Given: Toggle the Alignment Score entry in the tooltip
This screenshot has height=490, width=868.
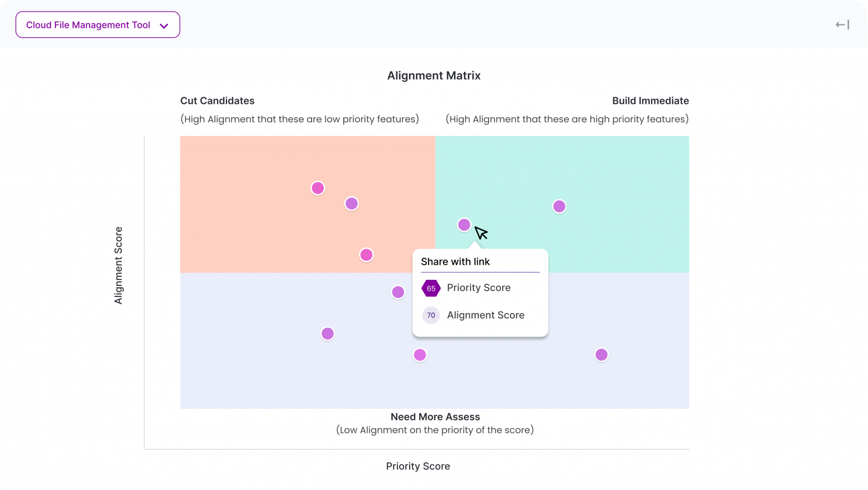Looking at the screenshot, I should tap(485, 315).
